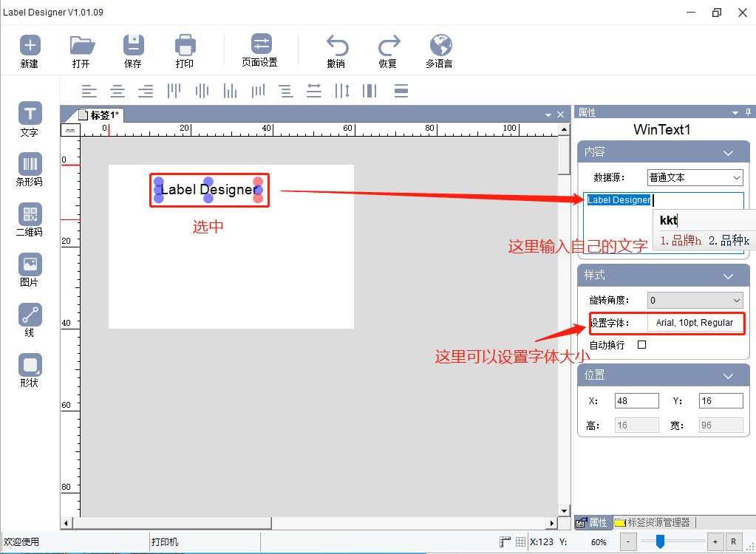Click horizontal scrollbar left arrow

point(67,523)
